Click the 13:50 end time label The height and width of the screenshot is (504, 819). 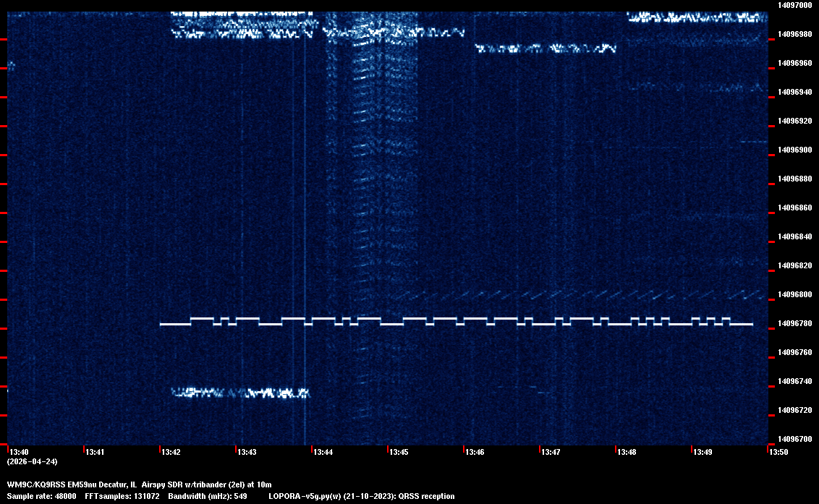coord(778,453)
